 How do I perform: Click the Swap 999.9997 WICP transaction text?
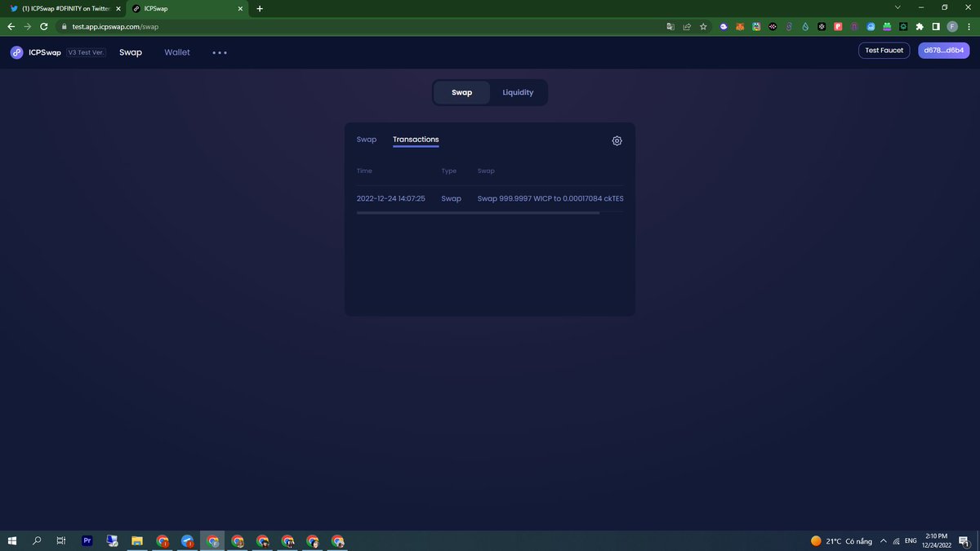pos(550,198)
